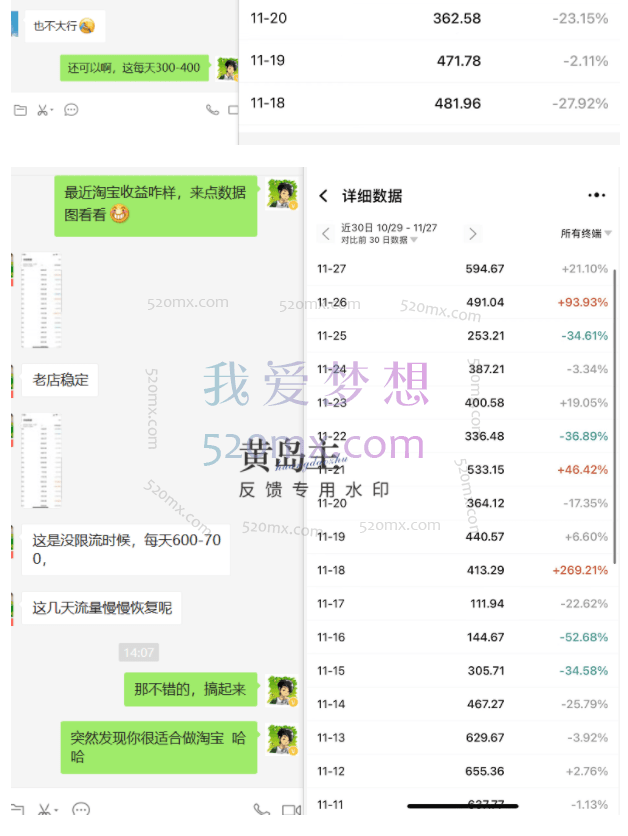This screenshot has width=628, height=836.
Task: Start a video call below 突然发现你很适合做淘宝 message
Action: coord(291,810)
